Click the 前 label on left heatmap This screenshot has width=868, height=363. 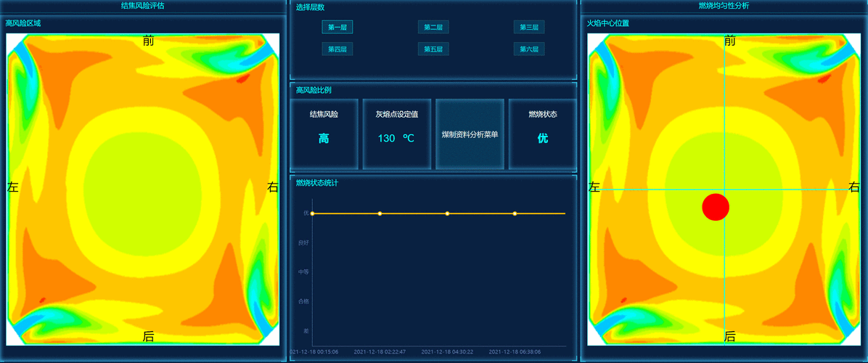(149, 41)
